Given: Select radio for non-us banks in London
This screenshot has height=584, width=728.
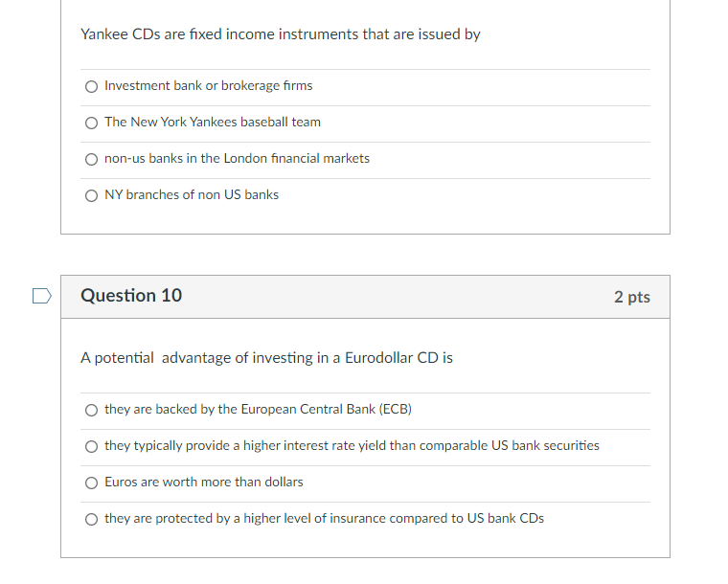Looking at the screenshot, I should click(x=91, y=160).
